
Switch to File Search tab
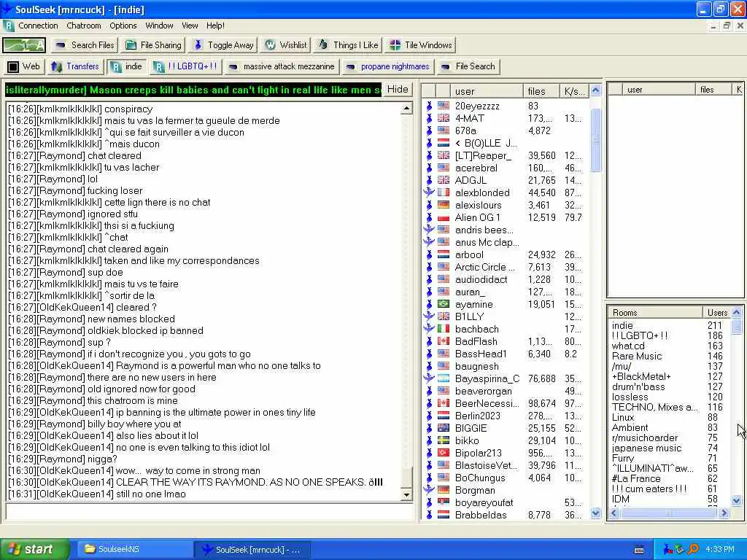[468, 66]
